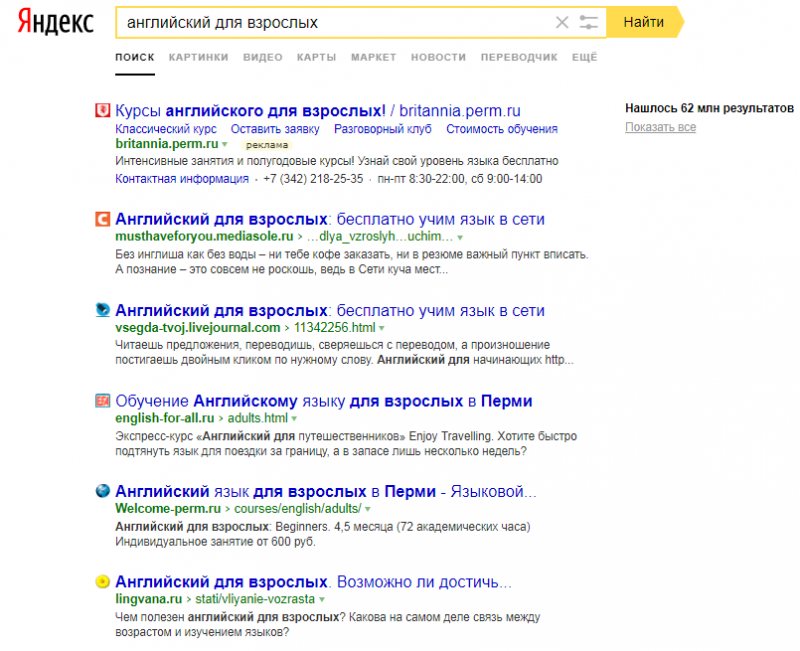Screen dimensions: 800x651
Task: Switch to the Видео tab
Action: [263, 57]
